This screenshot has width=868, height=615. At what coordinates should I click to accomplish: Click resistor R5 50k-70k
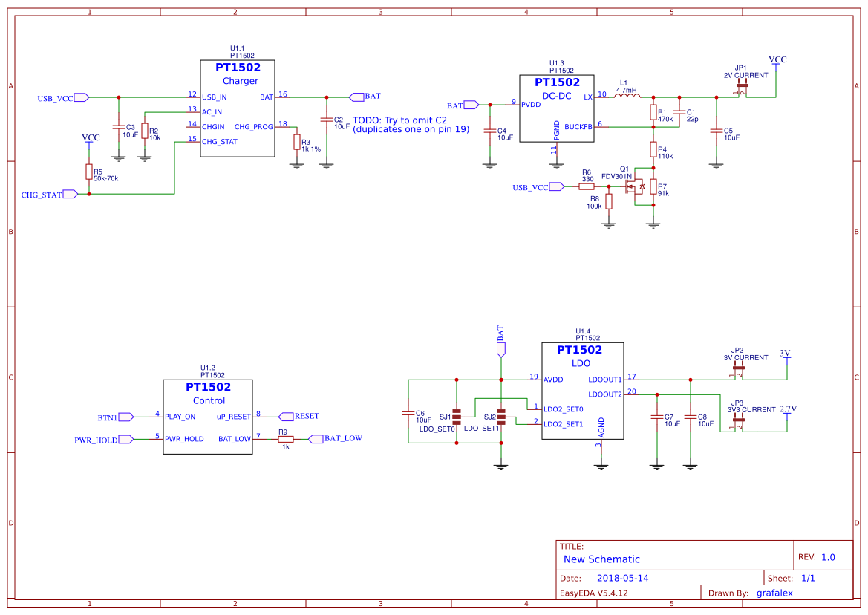(88, 172)
